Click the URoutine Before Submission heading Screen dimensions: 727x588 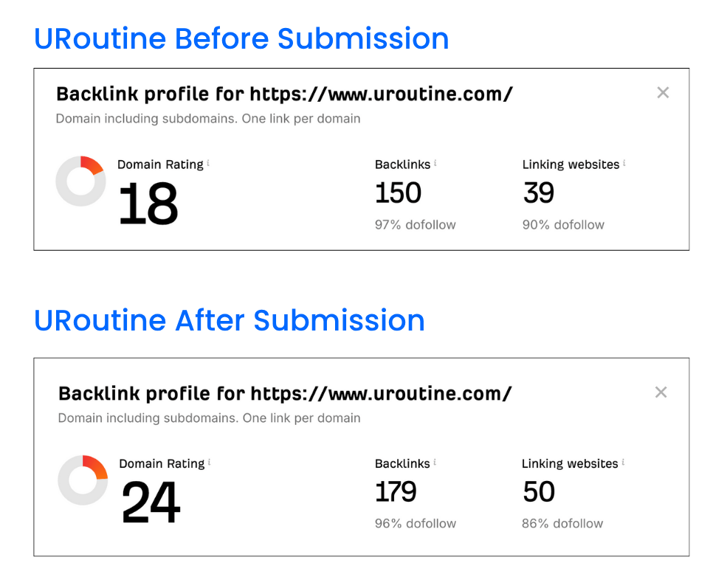point(241,38)
